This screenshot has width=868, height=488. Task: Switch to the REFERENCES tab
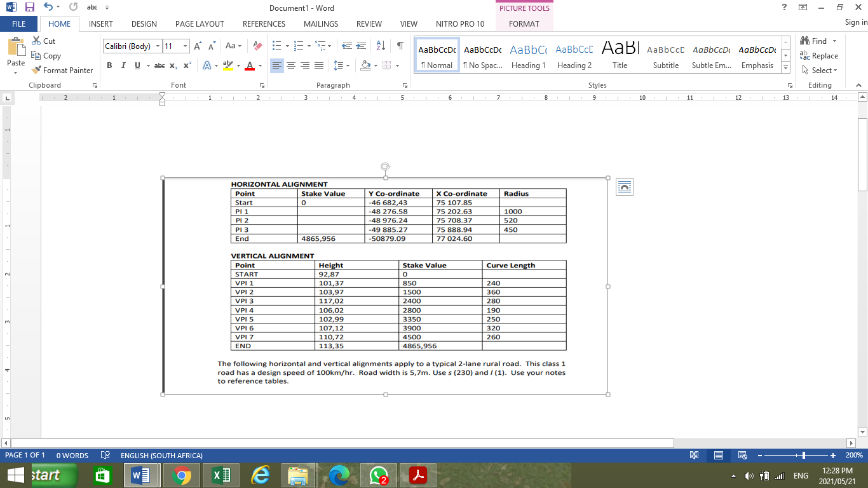[264, 24]
